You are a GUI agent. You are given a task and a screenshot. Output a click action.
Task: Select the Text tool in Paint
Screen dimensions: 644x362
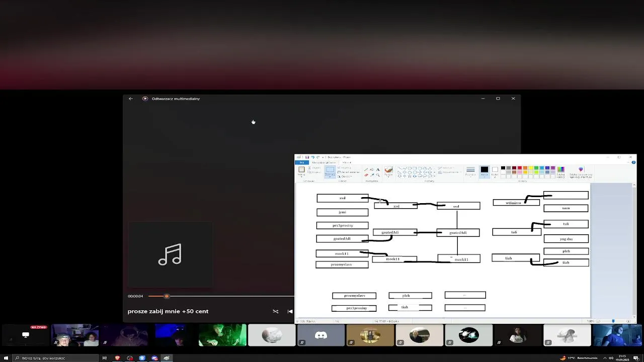378,169
